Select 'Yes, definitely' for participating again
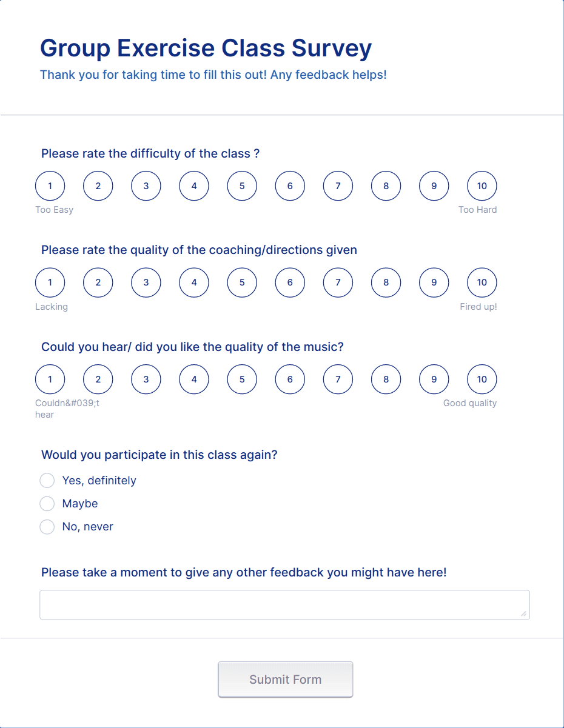The width and height of the screenshot is (564, 728). pos(47,480)
